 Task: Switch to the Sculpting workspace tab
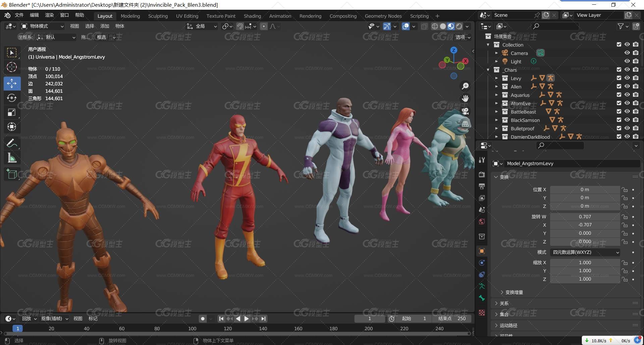coord(158,16)
